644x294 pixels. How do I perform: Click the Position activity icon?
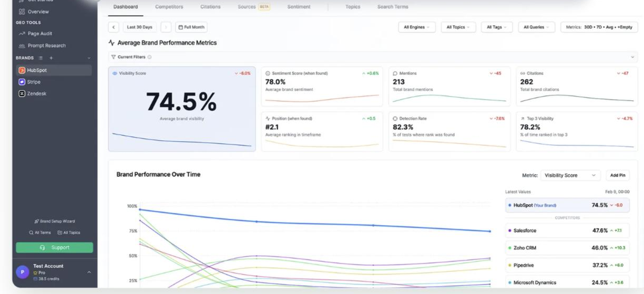(268, 119)
